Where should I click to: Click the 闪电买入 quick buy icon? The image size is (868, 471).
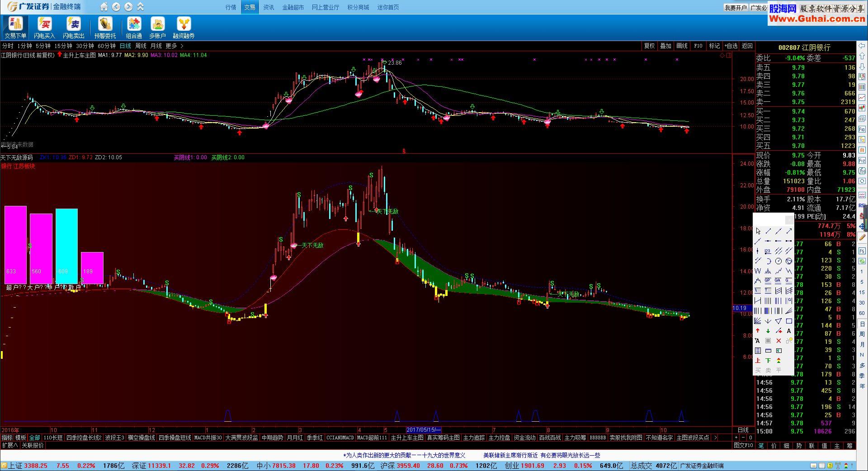(44, 28)
